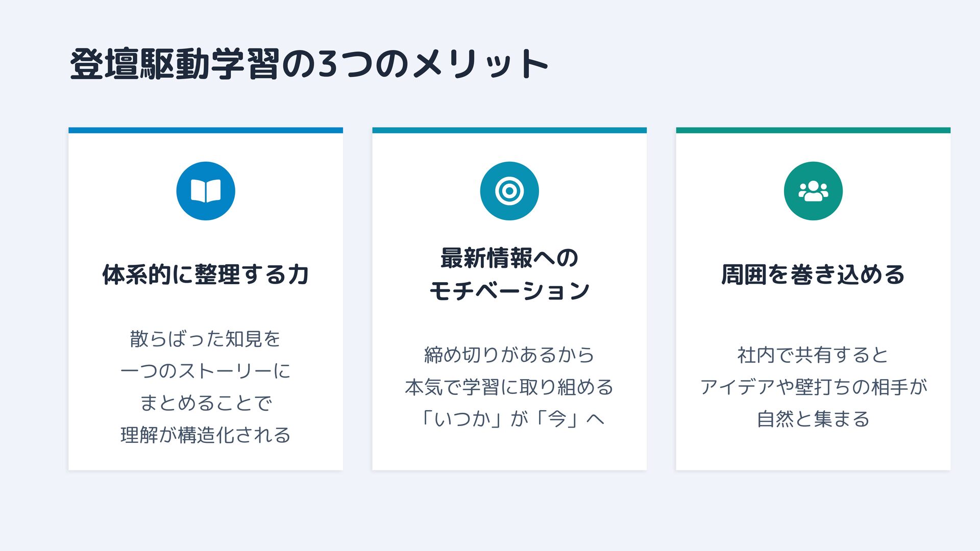980x551 pixels.
Task: Select the text line アイデアや壁打ちの相手が
Action: point(813,387)
